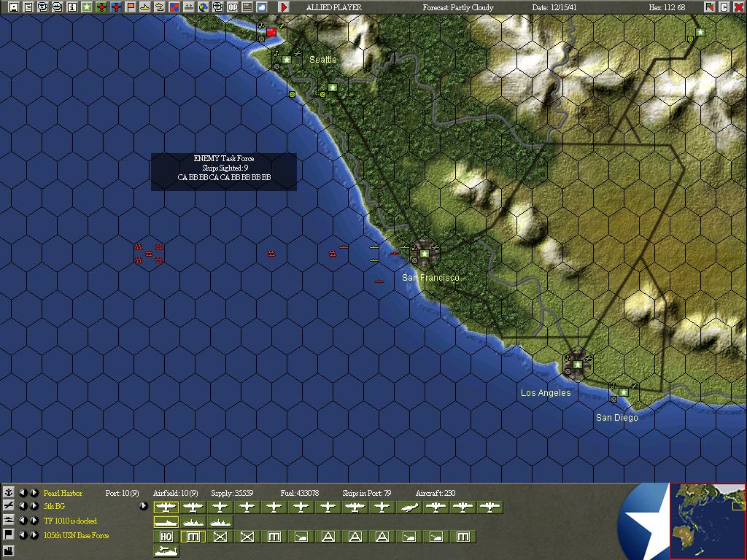Click the 5th BG unit name

[54, 506]
